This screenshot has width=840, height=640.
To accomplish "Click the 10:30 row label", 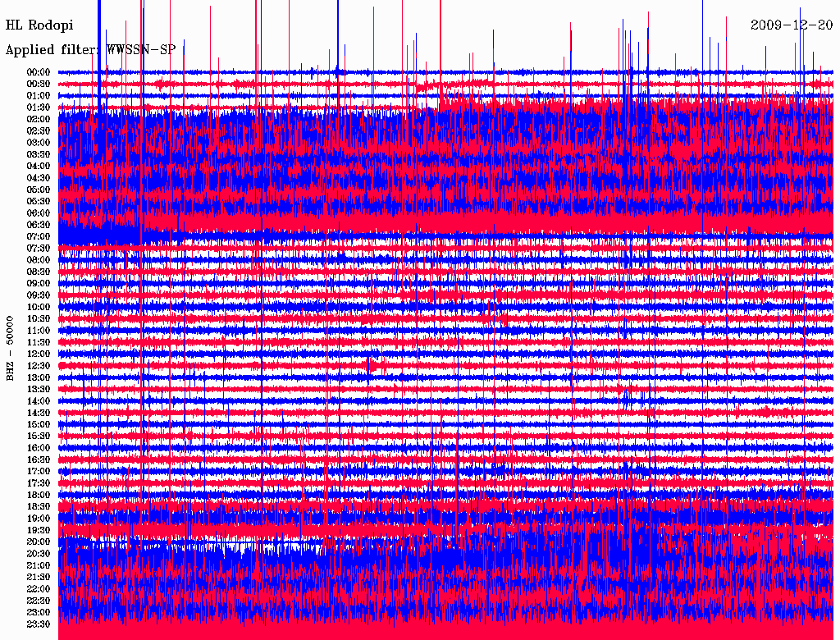I will click(39, 318).
